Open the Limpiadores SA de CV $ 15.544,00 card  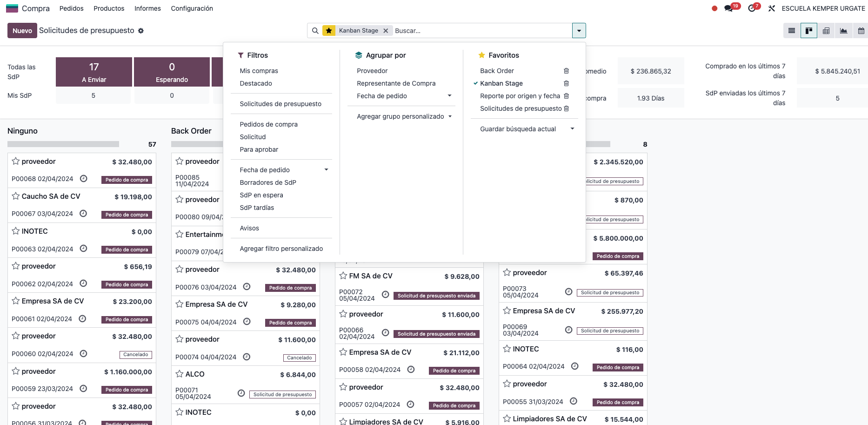point(573,419)
